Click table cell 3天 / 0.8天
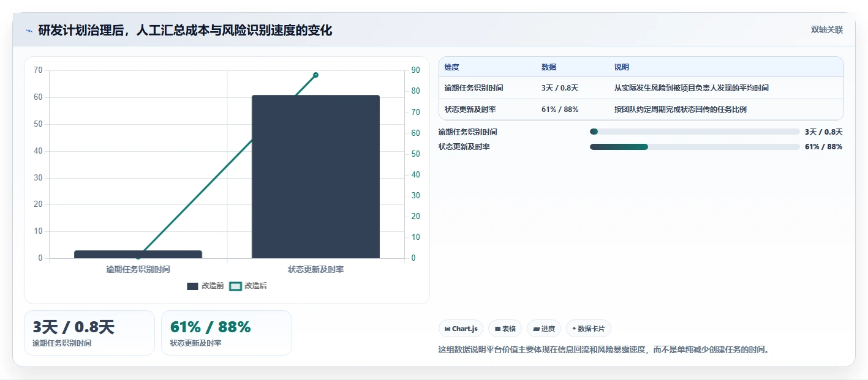The height and width of the screenshot is (380, 868). click(x=560, y=88)
